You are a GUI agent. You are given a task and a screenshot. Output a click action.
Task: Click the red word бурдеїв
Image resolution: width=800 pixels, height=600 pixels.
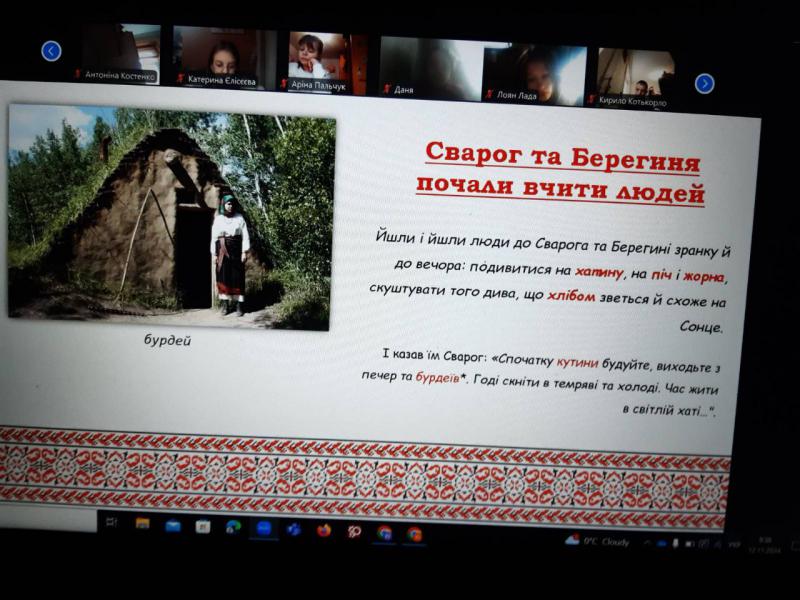438,378
